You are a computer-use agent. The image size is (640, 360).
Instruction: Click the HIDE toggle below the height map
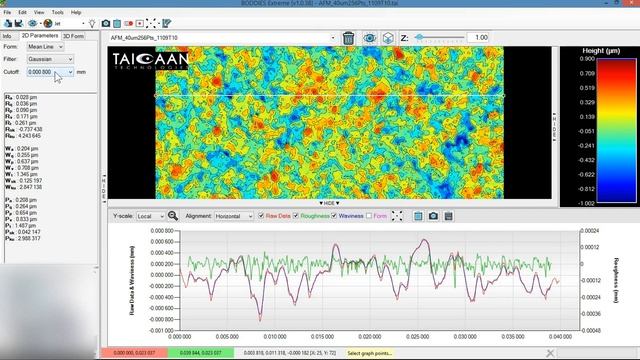click(x=329, y=203)
